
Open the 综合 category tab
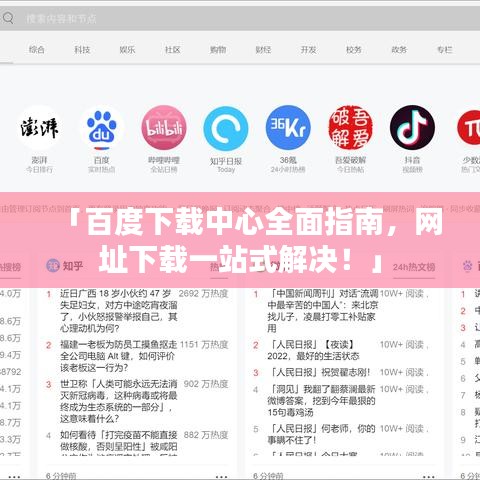[37, 50]
